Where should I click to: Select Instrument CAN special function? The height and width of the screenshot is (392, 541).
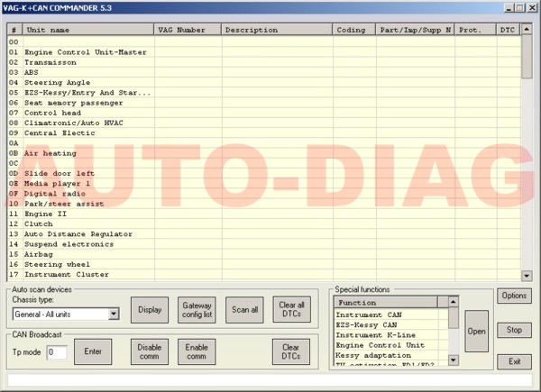pos(391,315)
